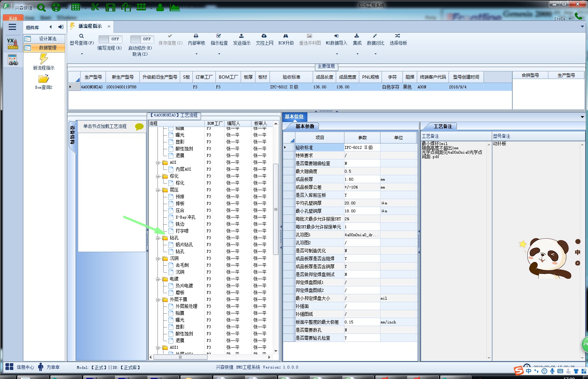Select the 基本信息 tab

(294, 116)
